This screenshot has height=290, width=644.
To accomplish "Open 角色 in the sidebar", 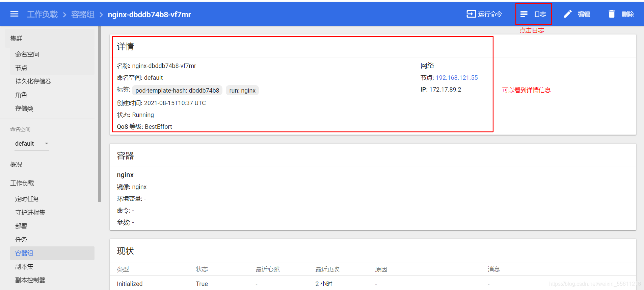I will tap(21, 95).
